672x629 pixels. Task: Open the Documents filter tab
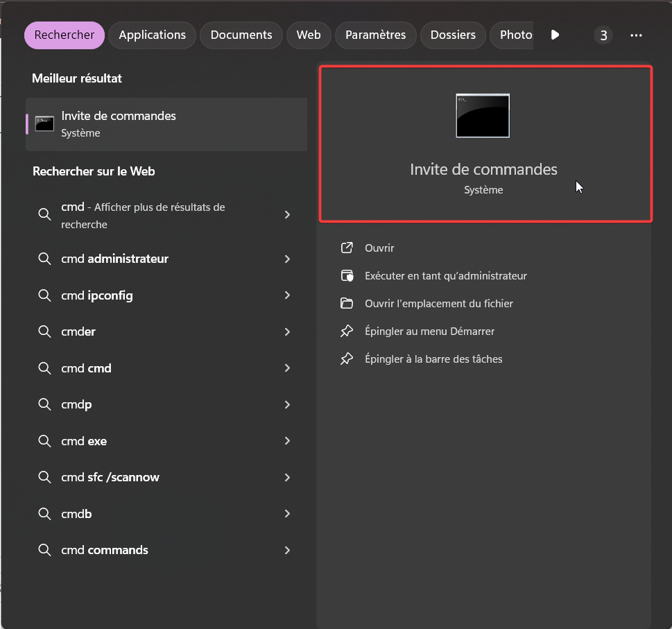point(241,35)
